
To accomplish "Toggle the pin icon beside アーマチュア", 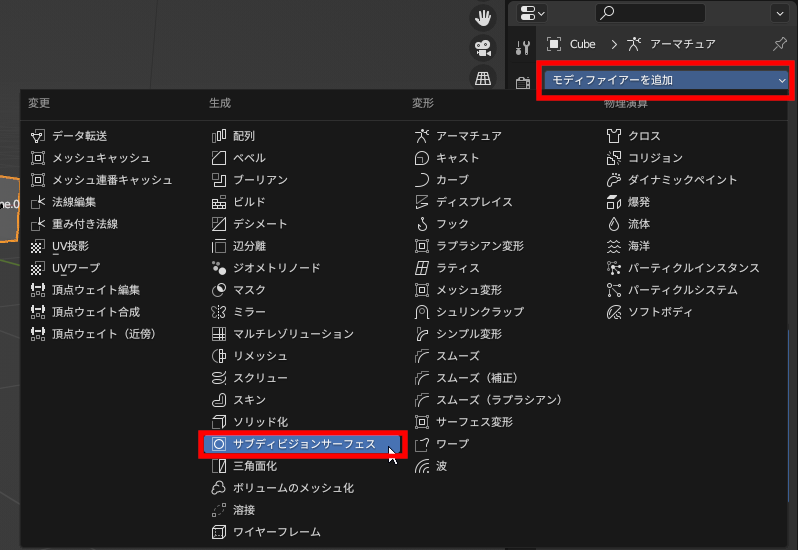I will (x=779, y=44).
